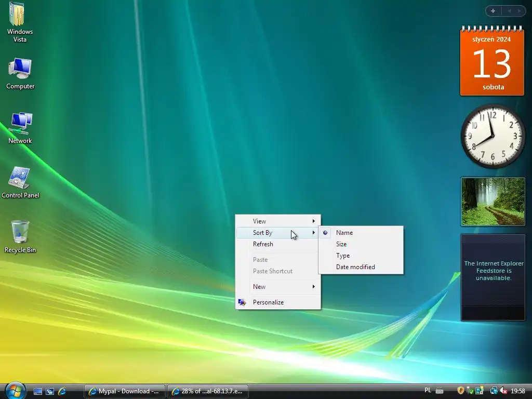Screen dimensions: 532x399
Task: Click the calendar gadget showing 13
Action: [492, 61]
